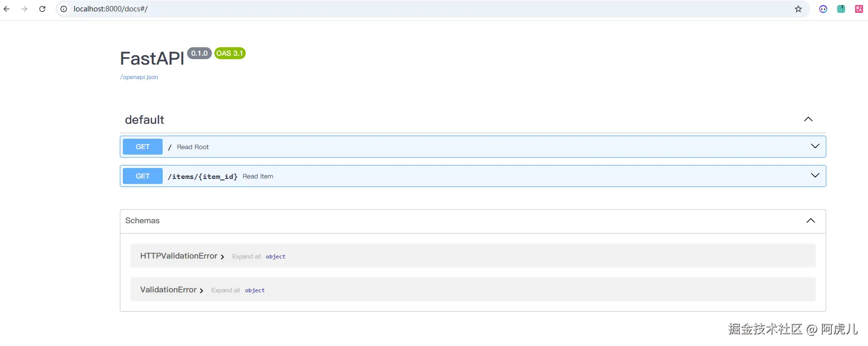Viewport: 868px width, 346px height.
Task: Expand the HTTPValidationError schema arrow
Action: 222,257
